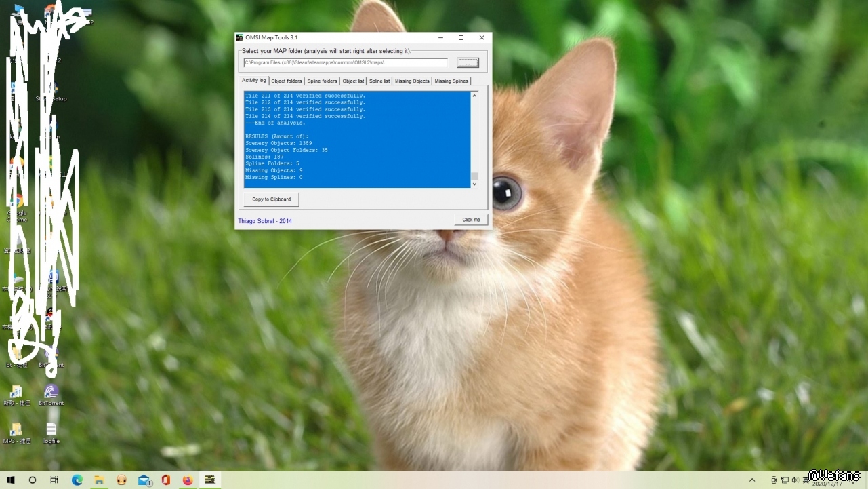Viewport: 868px width, 489px height.
Task: Launch Firefox from the taskbar
Action: (188, 480)
